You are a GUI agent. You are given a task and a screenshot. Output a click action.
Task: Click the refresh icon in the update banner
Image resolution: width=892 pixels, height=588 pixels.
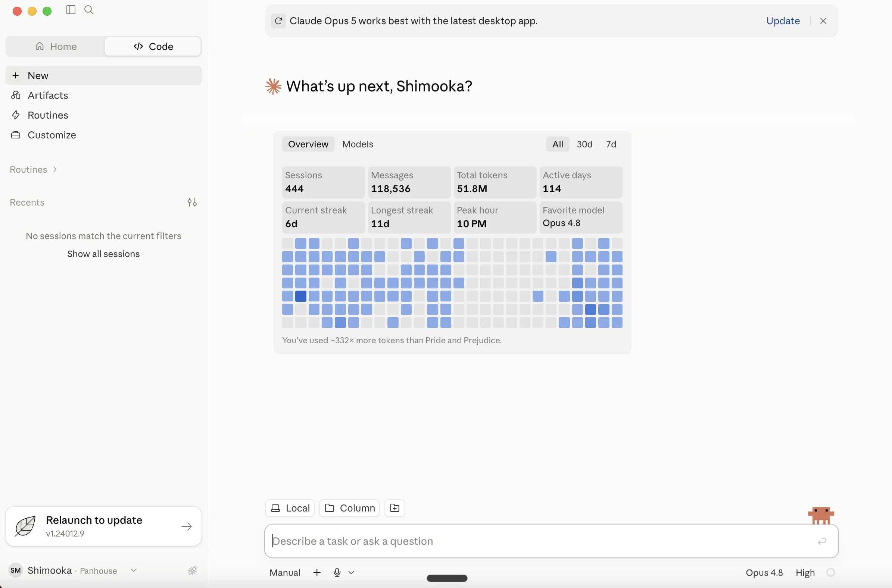coord(278,21)
